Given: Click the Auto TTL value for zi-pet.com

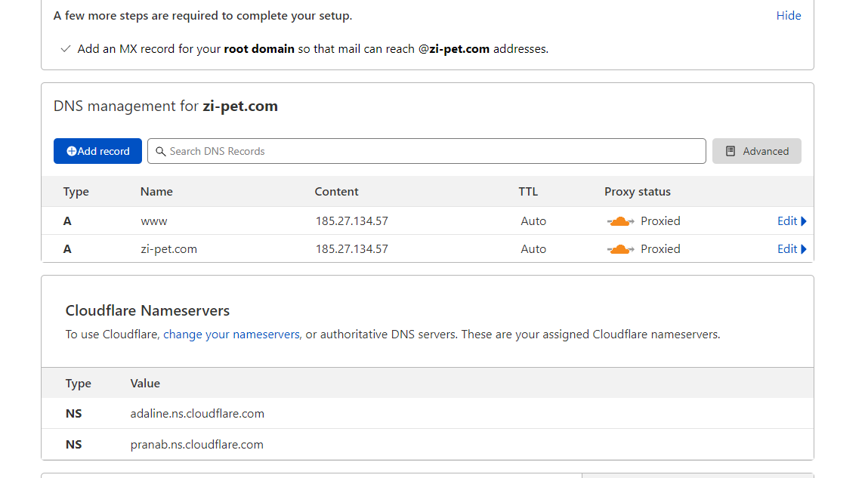Looking at the screenshot, I should click(533, 249).
